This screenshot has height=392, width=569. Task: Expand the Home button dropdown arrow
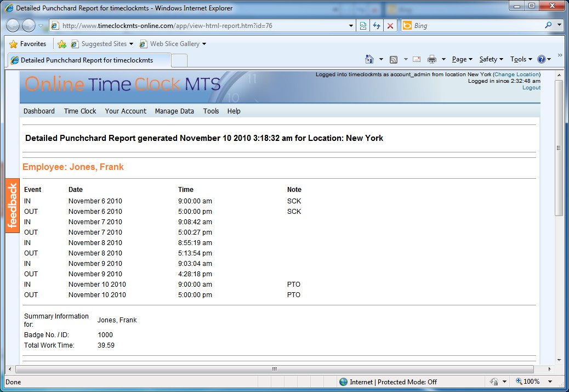(x=381, y=59)
